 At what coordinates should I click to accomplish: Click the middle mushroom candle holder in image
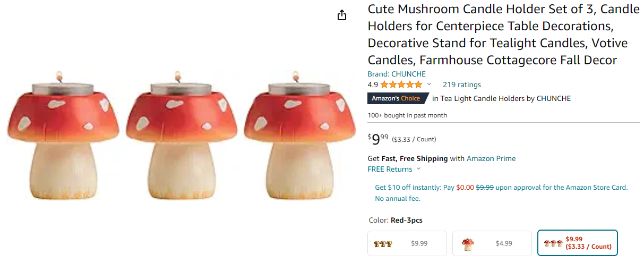(x=181, y=141)
